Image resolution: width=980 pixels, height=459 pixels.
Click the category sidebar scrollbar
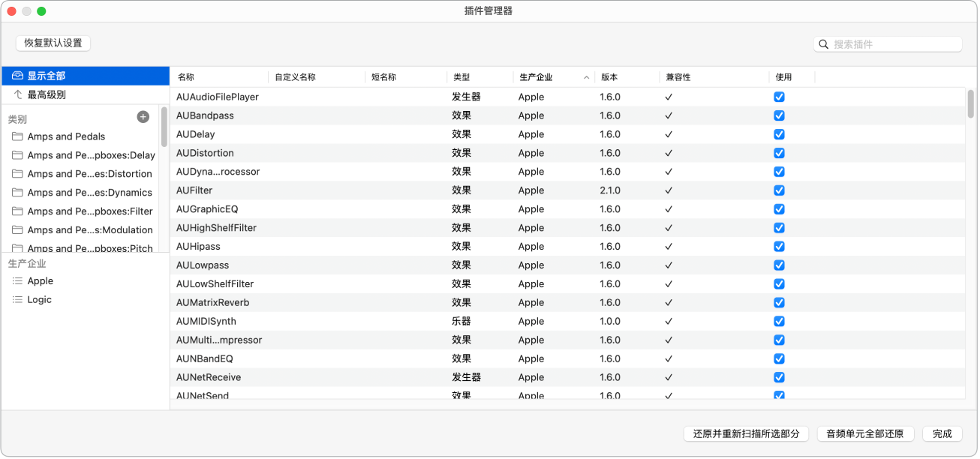click(164, 126)
